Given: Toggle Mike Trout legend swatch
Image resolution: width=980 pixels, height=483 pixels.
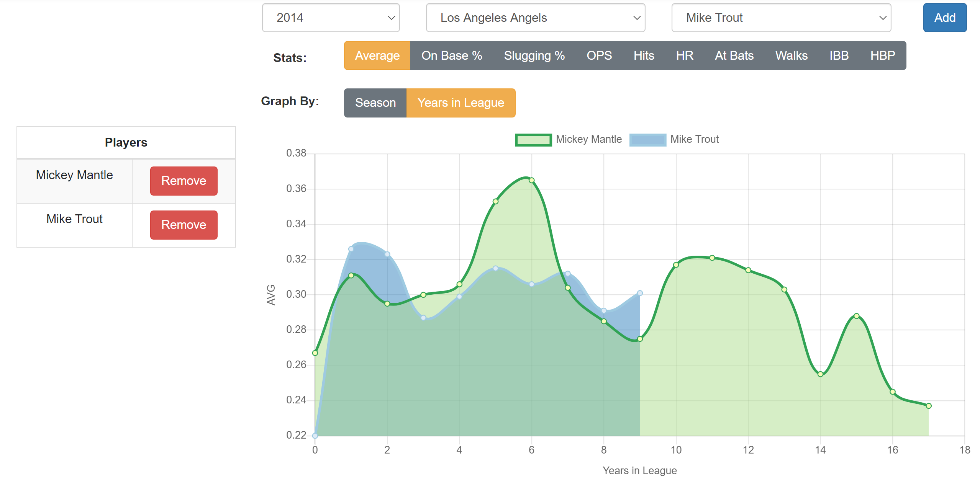Looking at the screenshot, I should point(648,139).
